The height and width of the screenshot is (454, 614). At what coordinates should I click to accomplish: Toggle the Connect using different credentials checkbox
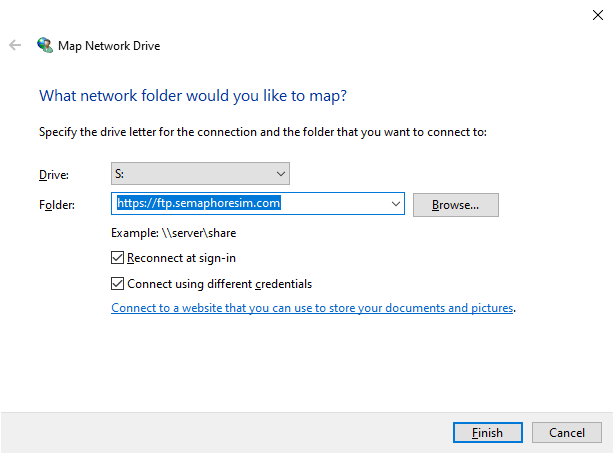tap(119, 283)
